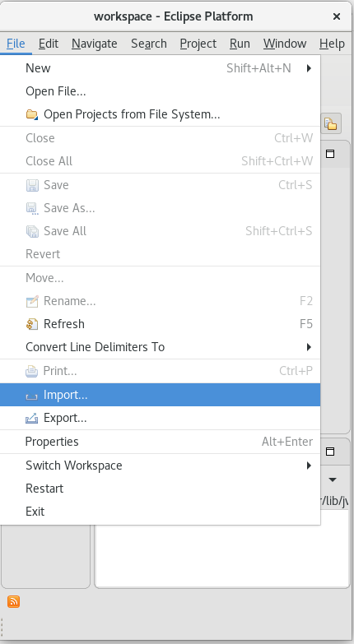Open the Help menu
The image size is (354, 644).
(x=332, y=44)
